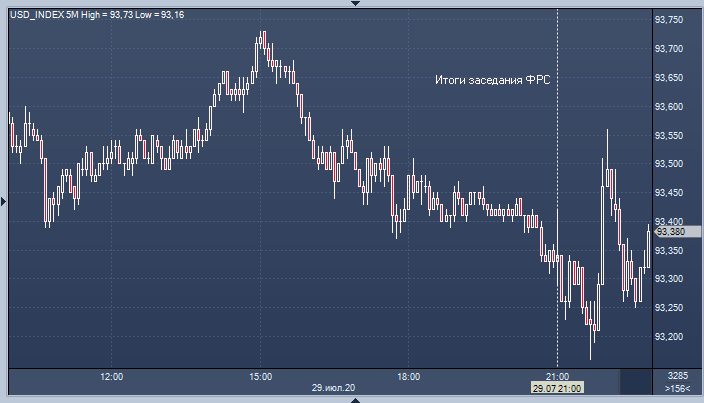Click the current price label 93,380
This screenshot has height=403, width=704.
[670, 232]
